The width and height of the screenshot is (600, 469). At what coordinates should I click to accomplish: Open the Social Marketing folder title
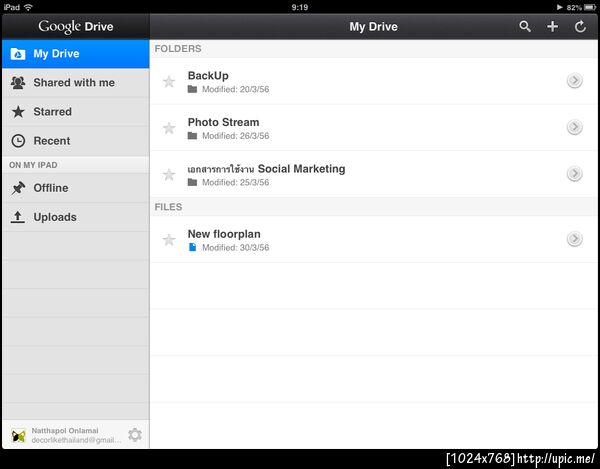coord(266,169)
